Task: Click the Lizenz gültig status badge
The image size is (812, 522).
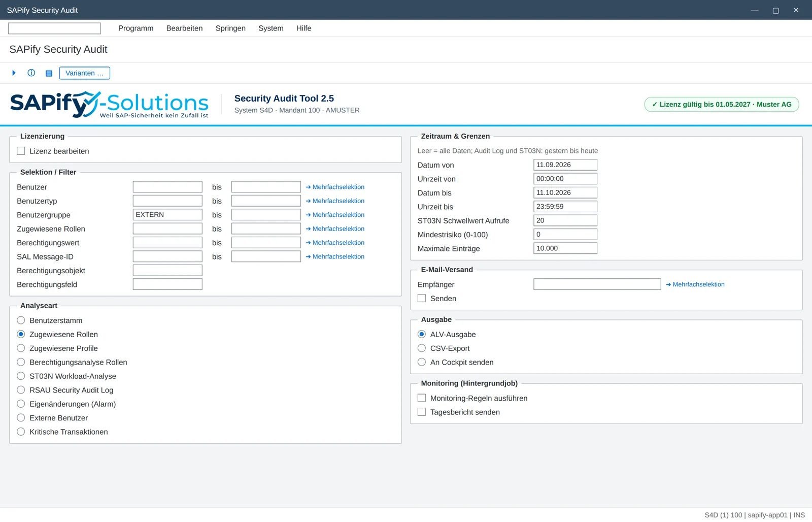Action: pos(722,105)
